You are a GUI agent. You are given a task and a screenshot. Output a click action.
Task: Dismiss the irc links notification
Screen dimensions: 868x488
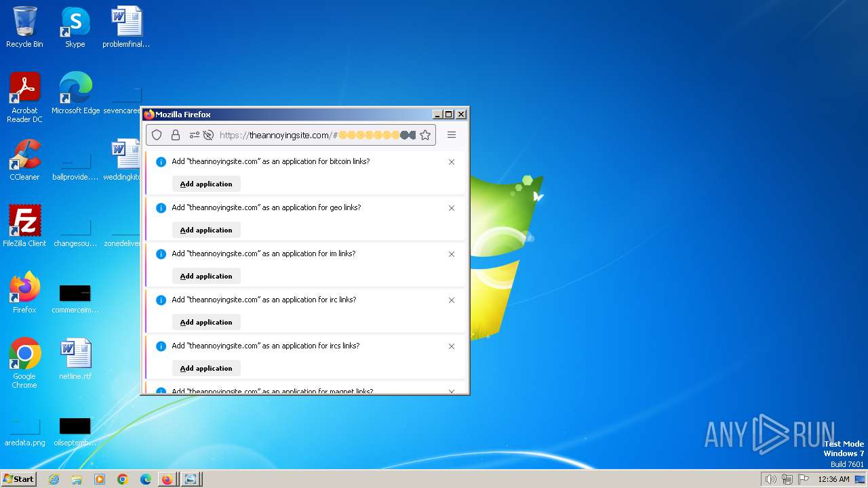coord(452,300)
